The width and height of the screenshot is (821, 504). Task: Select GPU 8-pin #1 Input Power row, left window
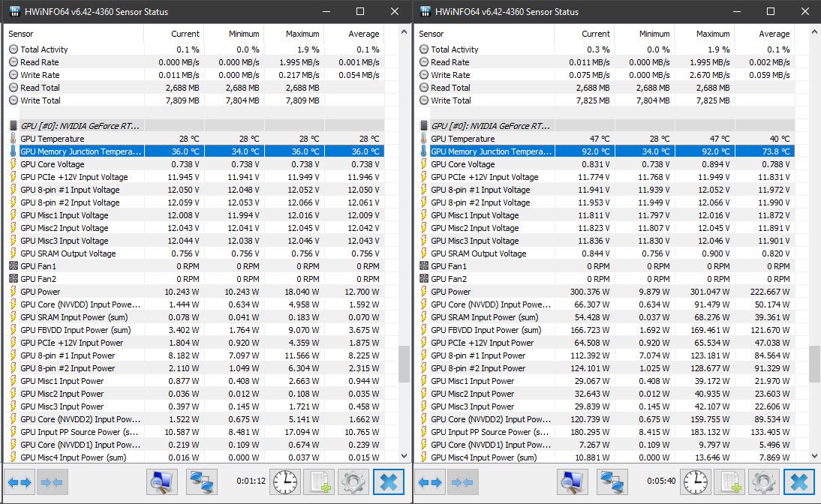click(197, 355)
